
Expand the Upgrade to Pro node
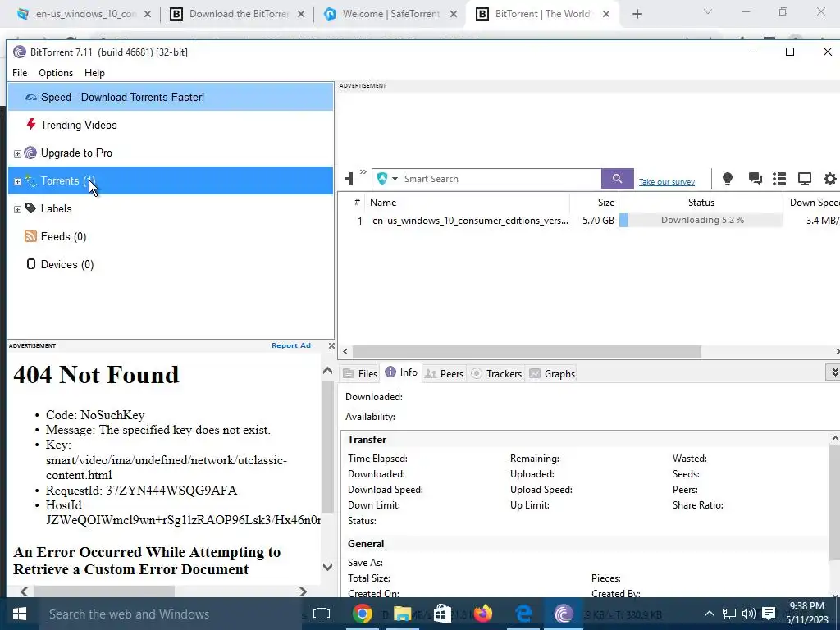[x=17, y=153]
